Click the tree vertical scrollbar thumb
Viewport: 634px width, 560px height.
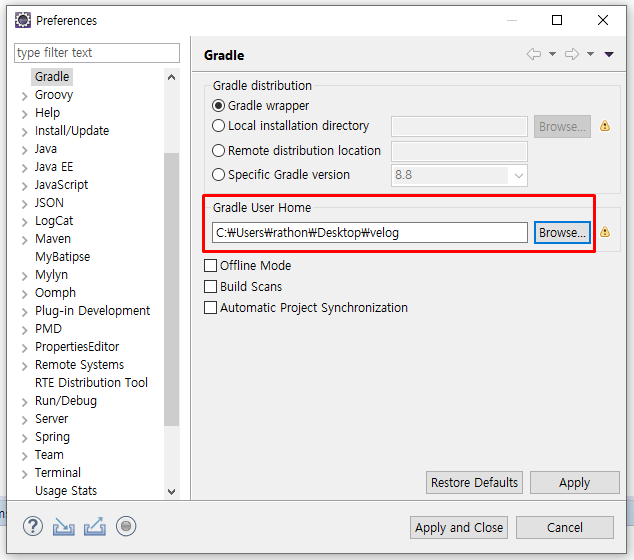(x=171, y=289)
